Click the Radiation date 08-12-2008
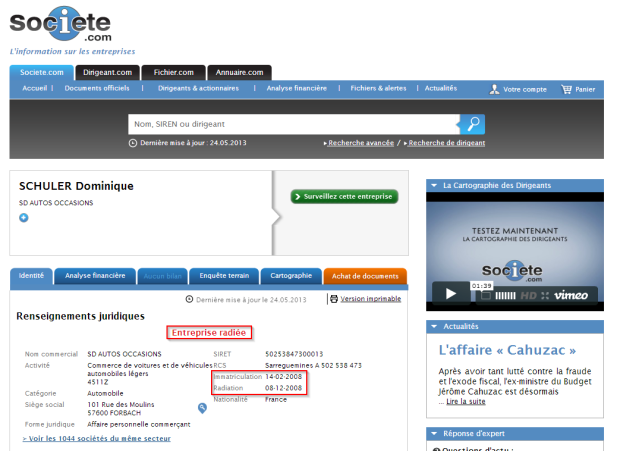Image resolution: width=620 pixels, height=451 pixels. [283, 388]
